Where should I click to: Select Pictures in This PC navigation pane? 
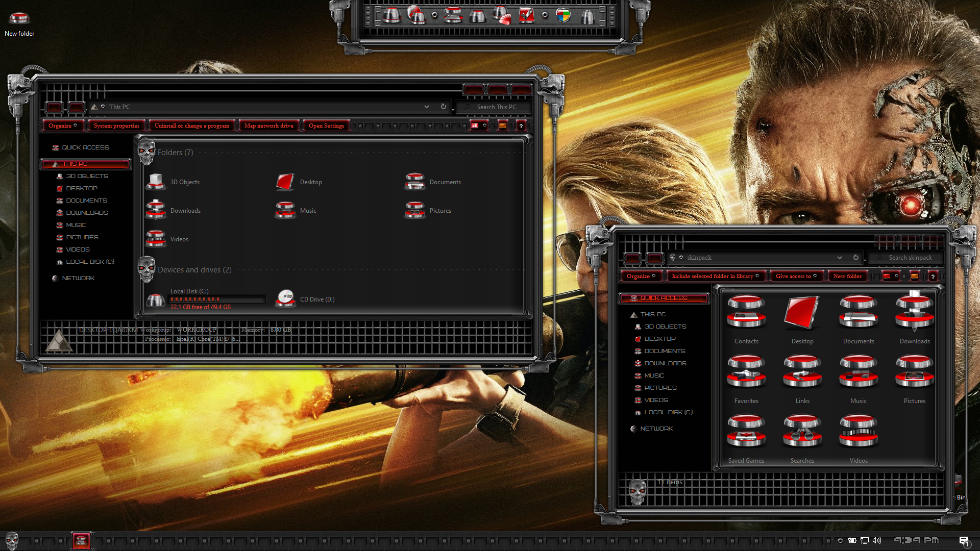(82, 237)
